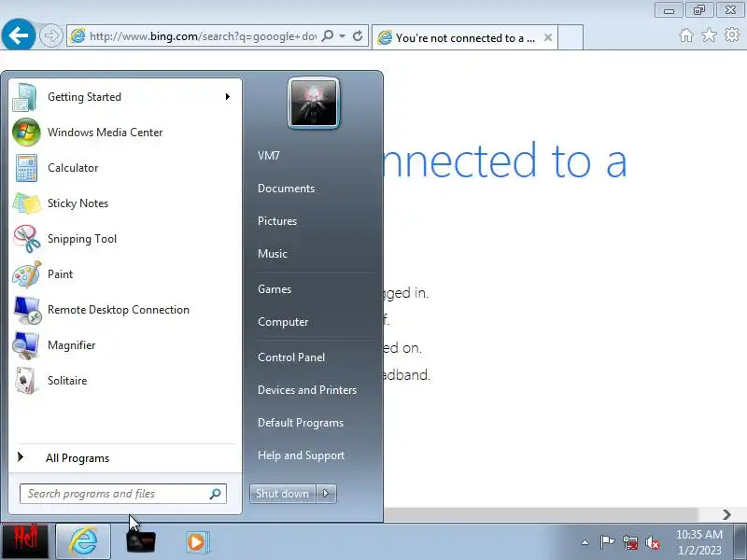This screenshot has height=560, width=747.
Task: Click the browser Back arrow button
Action: click(18, 35)
